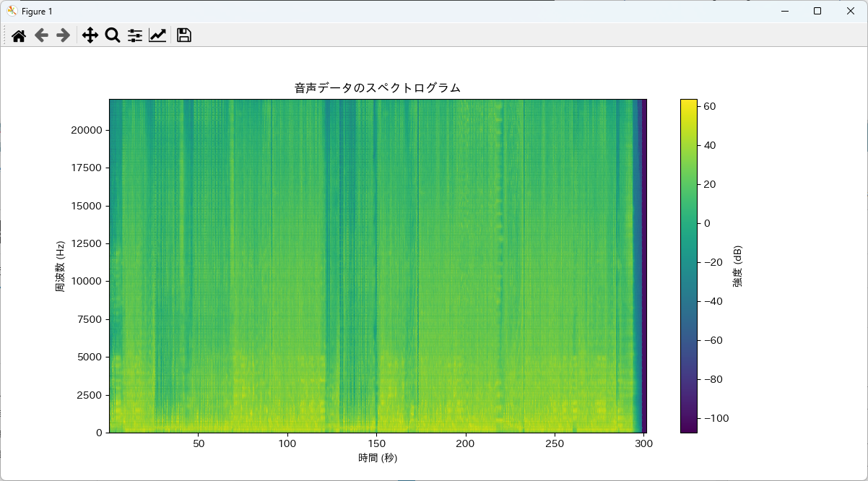Image resolution: width=868 pixels, height=481 pixels.
Task: Toggle zoom-to-rectangle mode
Action: coord(112,34)
